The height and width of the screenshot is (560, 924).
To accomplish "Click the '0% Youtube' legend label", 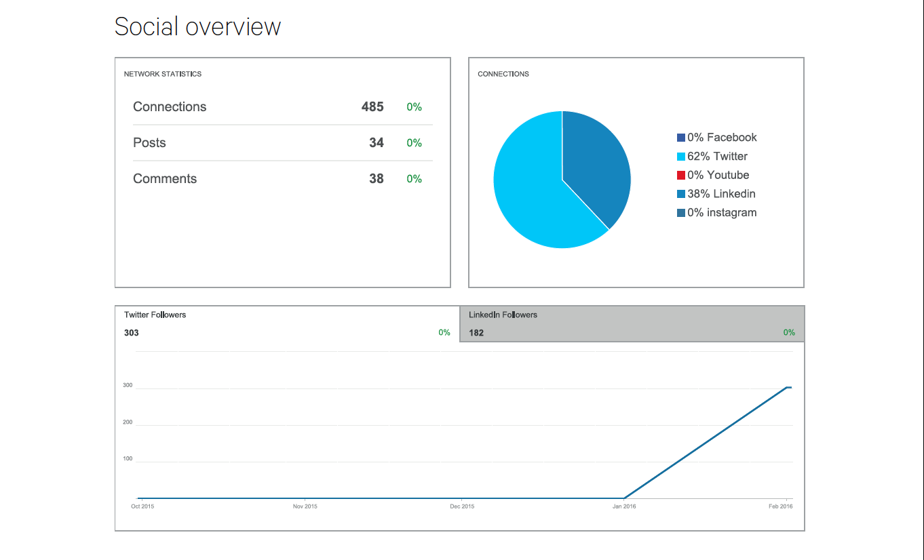I will 718,175.
